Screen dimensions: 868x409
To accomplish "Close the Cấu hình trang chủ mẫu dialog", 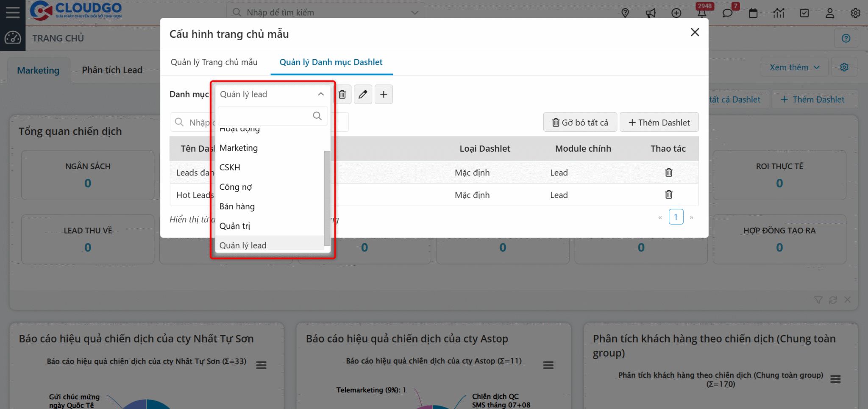I will (695, 32).
